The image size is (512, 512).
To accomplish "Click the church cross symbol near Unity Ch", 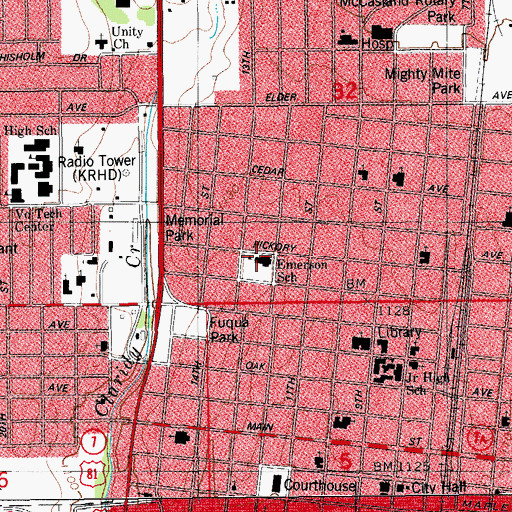I will (102, 42).
